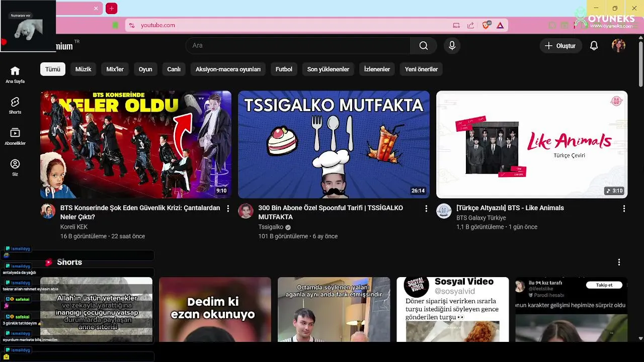Select the Futbol filter chip
Screen dimensions: 644x362
pyautogui.click(x=284, y=69)
